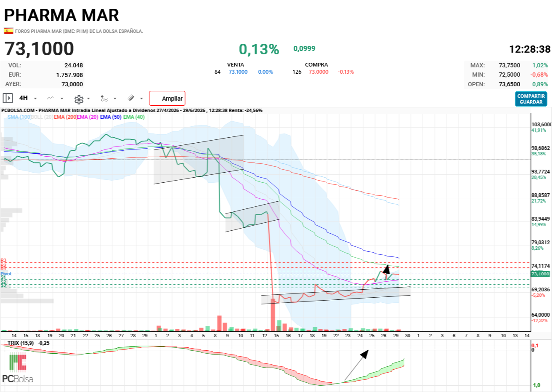
Task: Click the 0,89% OPEN percentage
Action: pos(540,84)
